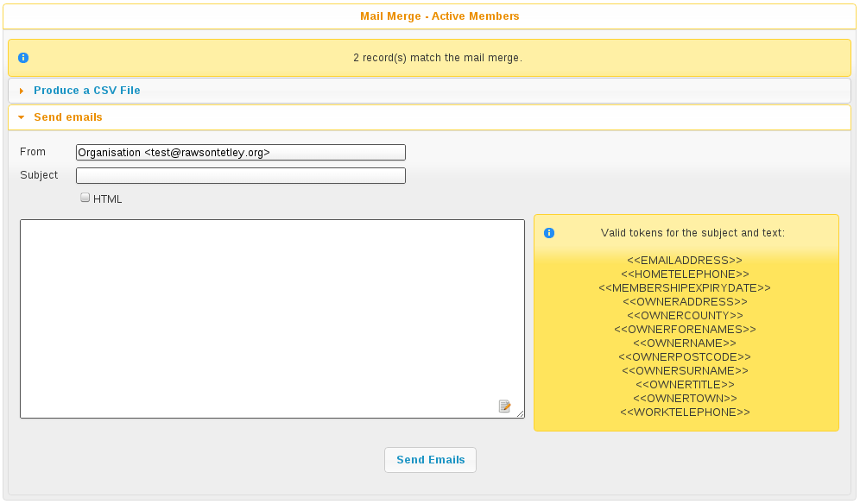Click the info icon on the valid tokens panel
The image size is (860, 504).
(x=549, y=233)
